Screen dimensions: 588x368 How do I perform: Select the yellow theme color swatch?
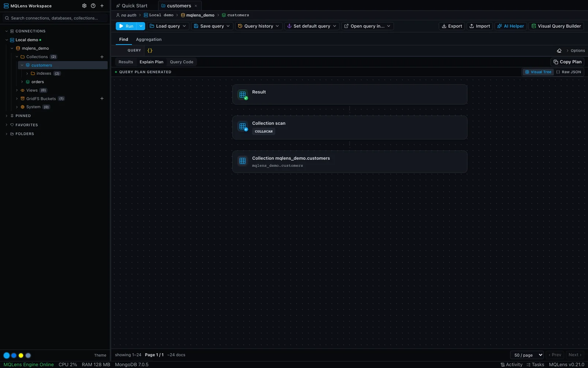click(21, 355)
